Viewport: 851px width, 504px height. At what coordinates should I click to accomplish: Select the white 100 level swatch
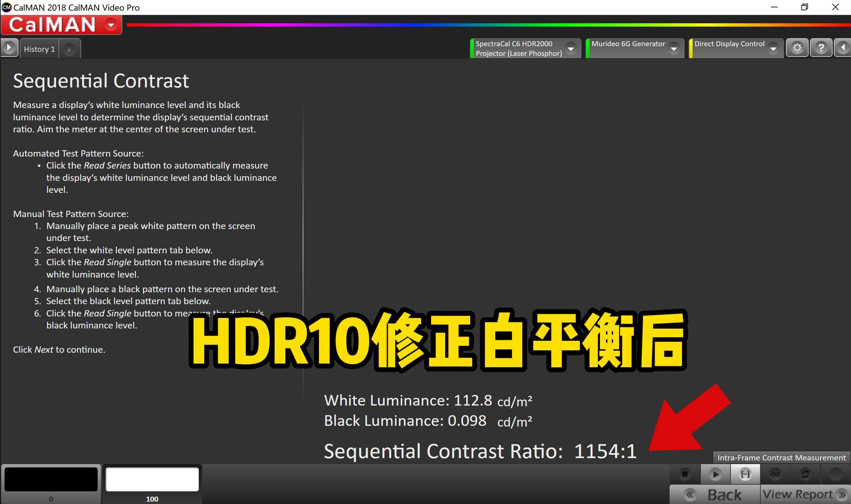pyautogui.click(x=152, y=480)
